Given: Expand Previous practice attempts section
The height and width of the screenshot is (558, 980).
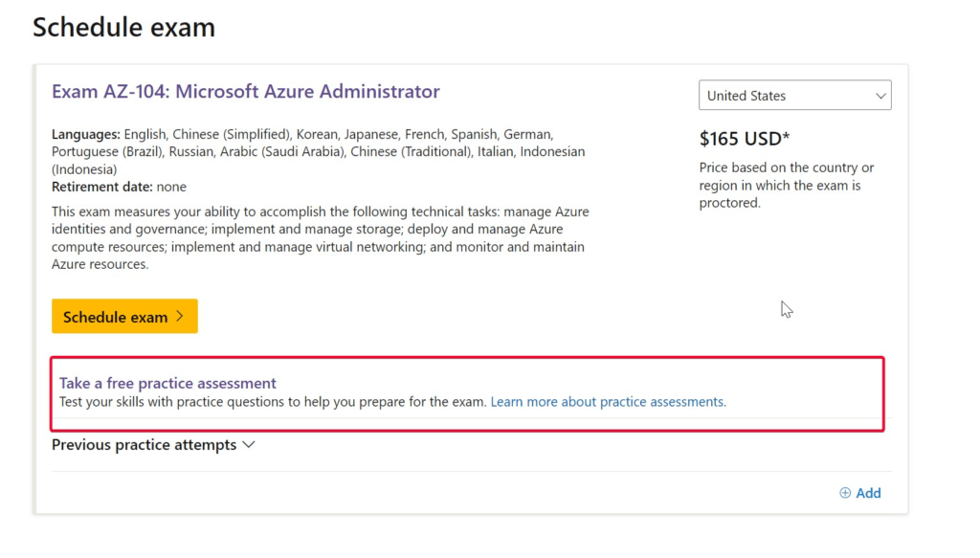Looking at the screenshot, I should pyautogui.click(x=153, y=445).
